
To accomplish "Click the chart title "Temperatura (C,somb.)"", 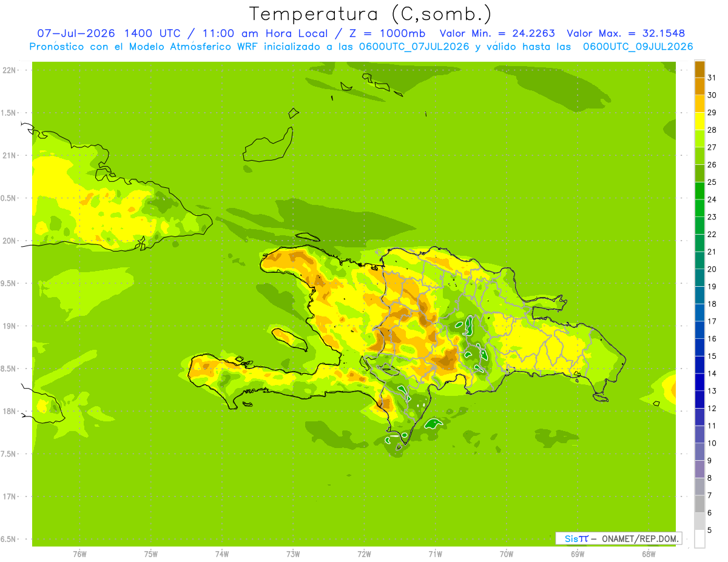I will coord(371,14).
